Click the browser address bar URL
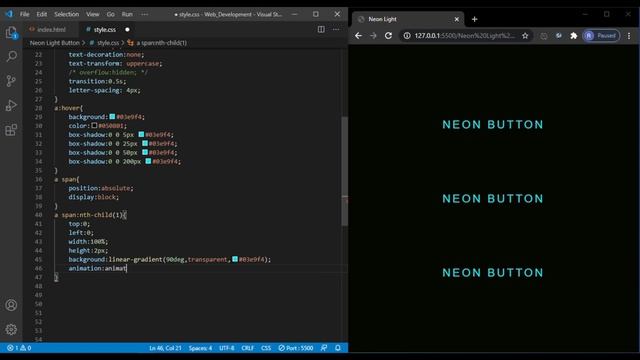 coord(464,36)
